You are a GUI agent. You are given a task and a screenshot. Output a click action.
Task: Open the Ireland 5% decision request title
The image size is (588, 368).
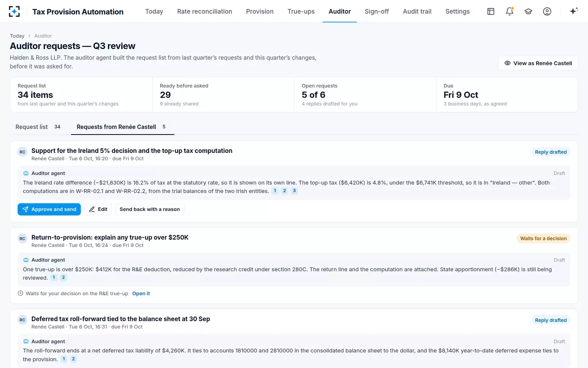coord(132,151)
